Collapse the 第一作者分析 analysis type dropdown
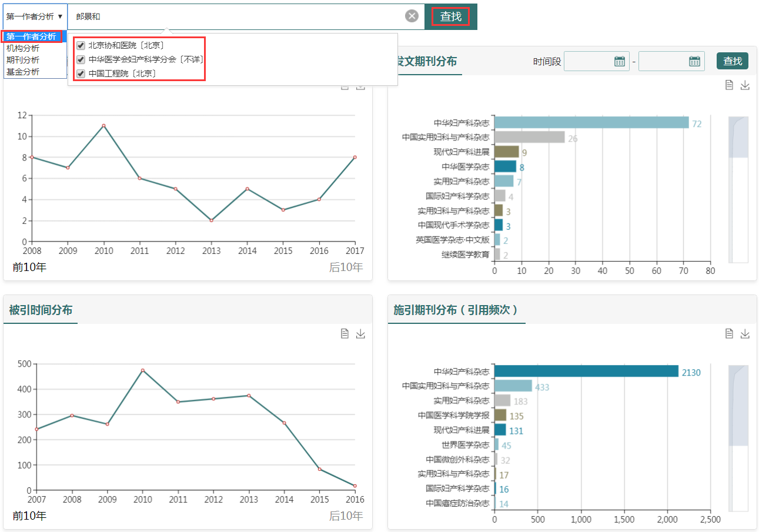This screenshot has width=759, height=532. (35, 16)
